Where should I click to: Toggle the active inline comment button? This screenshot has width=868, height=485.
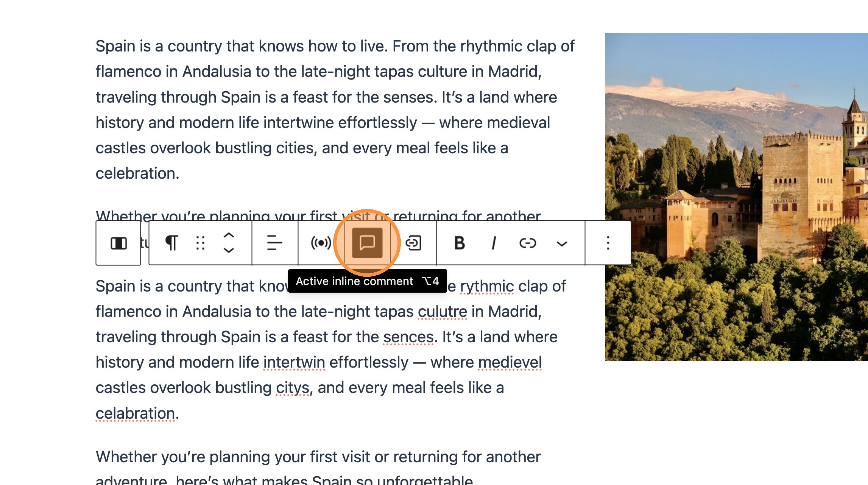pos(367,243)
